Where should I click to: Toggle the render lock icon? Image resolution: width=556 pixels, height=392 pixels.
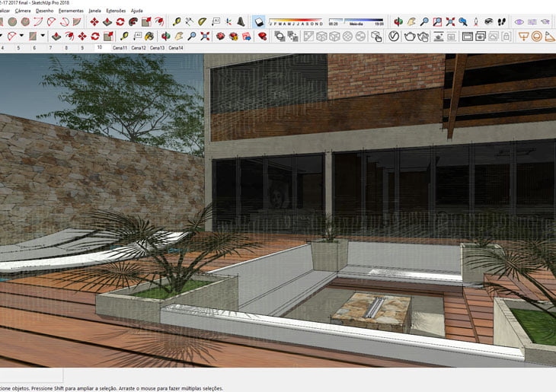(505, 36)
